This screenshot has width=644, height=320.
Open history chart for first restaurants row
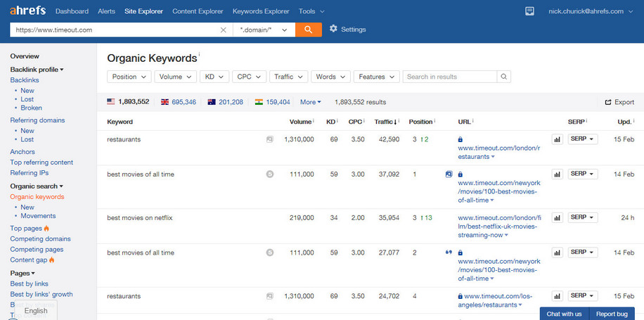tap(558, 140)
